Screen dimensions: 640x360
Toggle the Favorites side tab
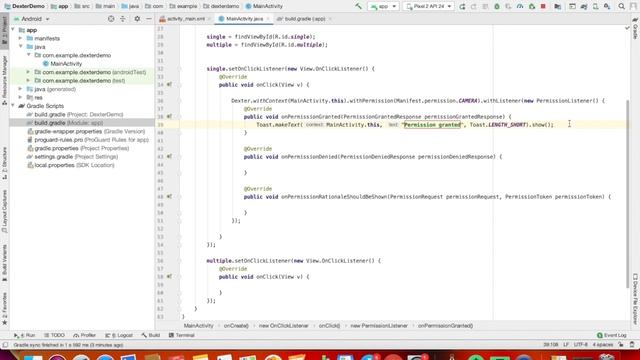click(4, 309)
